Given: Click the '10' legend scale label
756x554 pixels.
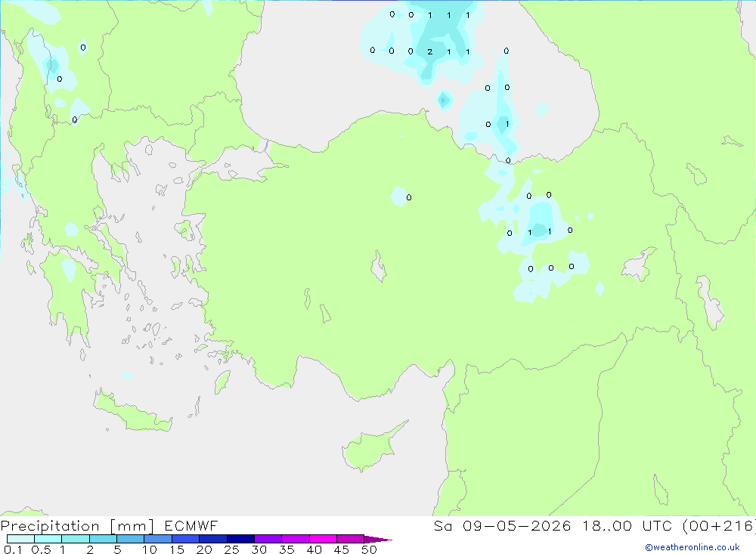Looking at the screenshot, I should pos(150,549).
